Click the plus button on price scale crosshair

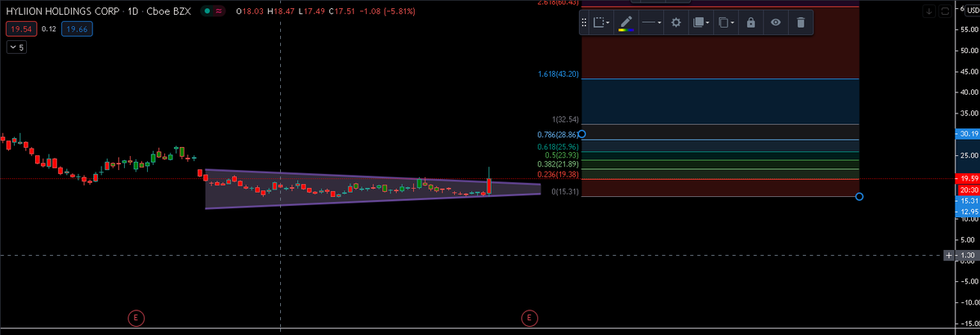[948, 256]
